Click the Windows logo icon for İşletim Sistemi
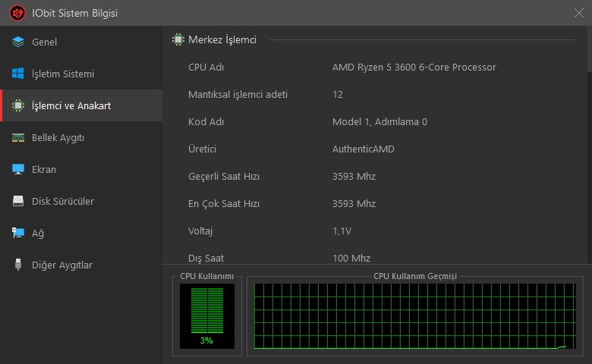 point(17,74)
